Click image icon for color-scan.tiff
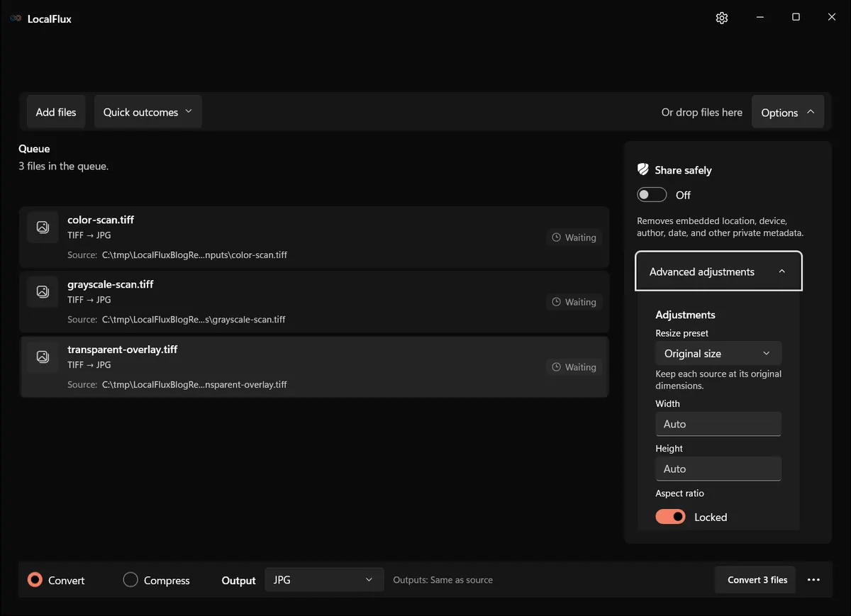This screenshot has width=851, height=616. coord(43,227)
